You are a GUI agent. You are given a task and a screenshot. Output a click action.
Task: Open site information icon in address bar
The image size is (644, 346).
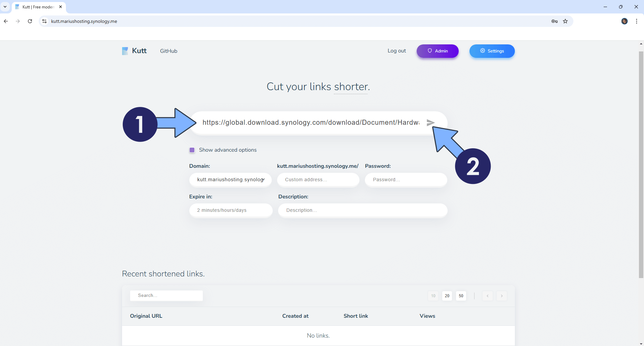pyautogui.click(x=44, y=21)
